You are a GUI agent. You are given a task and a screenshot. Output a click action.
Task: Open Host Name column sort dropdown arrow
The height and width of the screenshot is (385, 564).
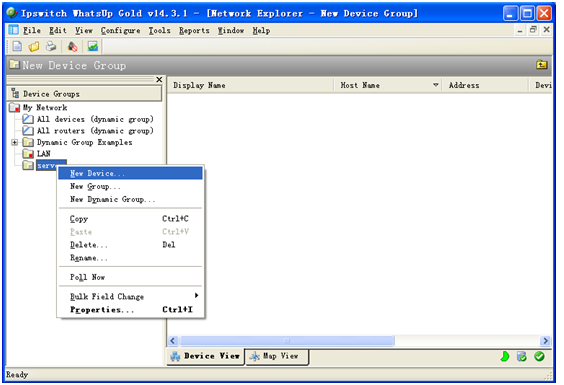coord(436,85)
